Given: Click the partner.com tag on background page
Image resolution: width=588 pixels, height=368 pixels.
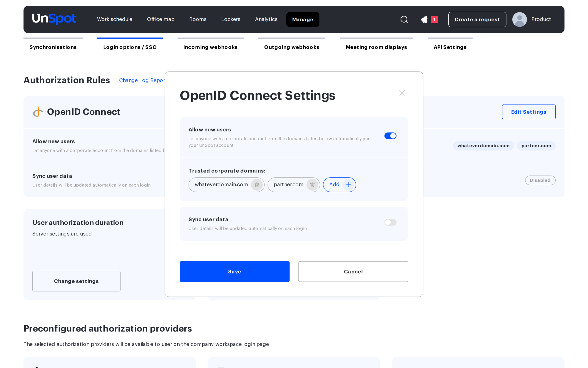Looking at the screenshot, I should 536,146.
